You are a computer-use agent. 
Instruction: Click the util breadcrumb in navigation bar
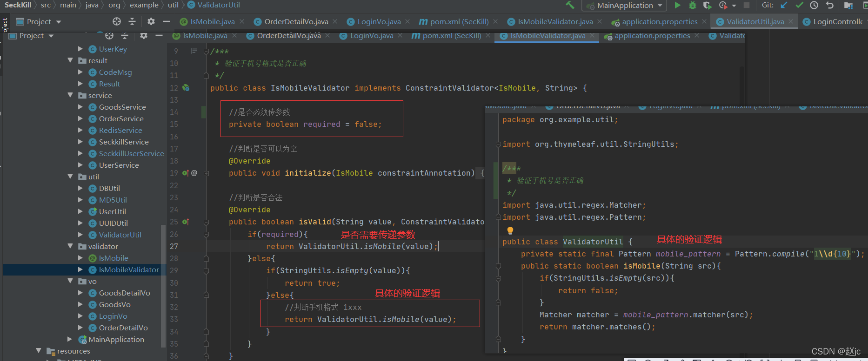point(173,5)
